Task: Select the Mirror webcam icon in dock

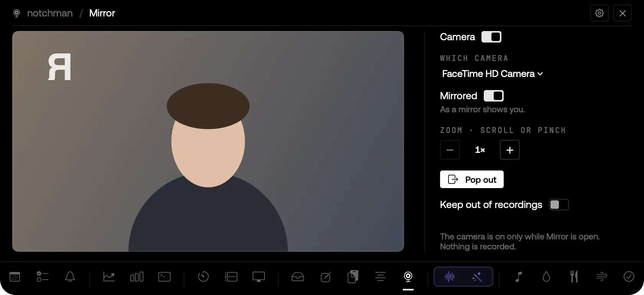Action: coord(408,277)
